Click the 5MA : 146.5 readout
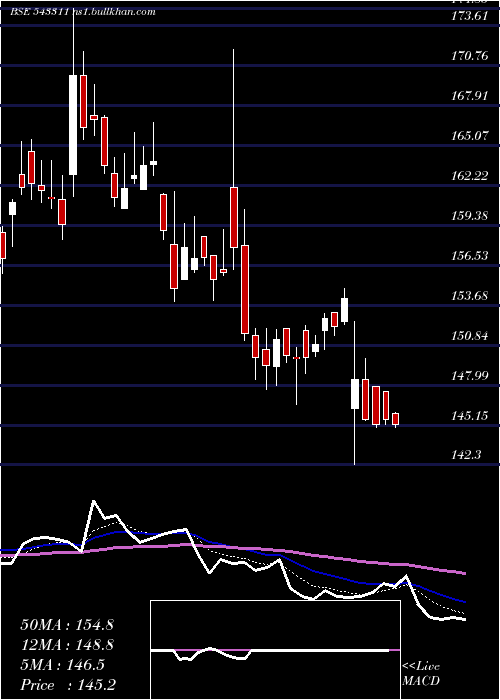The image size is (500, 700). pos(62,665)
